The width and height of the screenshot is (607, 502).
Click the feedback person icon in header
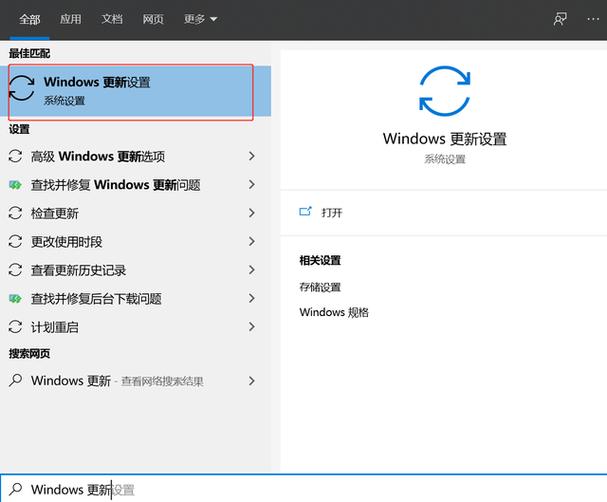560,19
